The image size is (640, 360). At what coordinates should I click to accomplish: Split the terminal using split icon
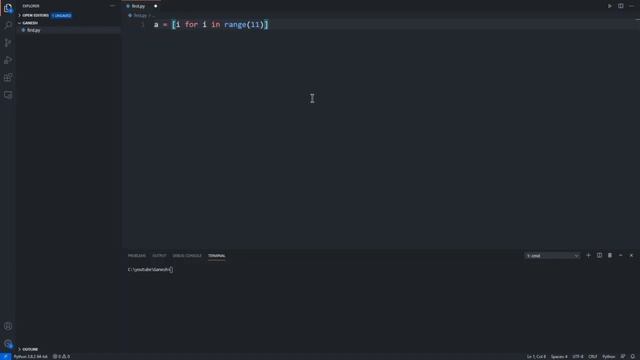click(x=599, y=256)
